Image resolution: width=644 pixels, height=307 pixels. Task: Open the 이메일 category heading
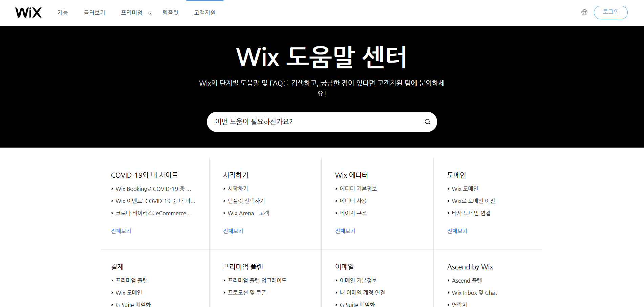345,267
